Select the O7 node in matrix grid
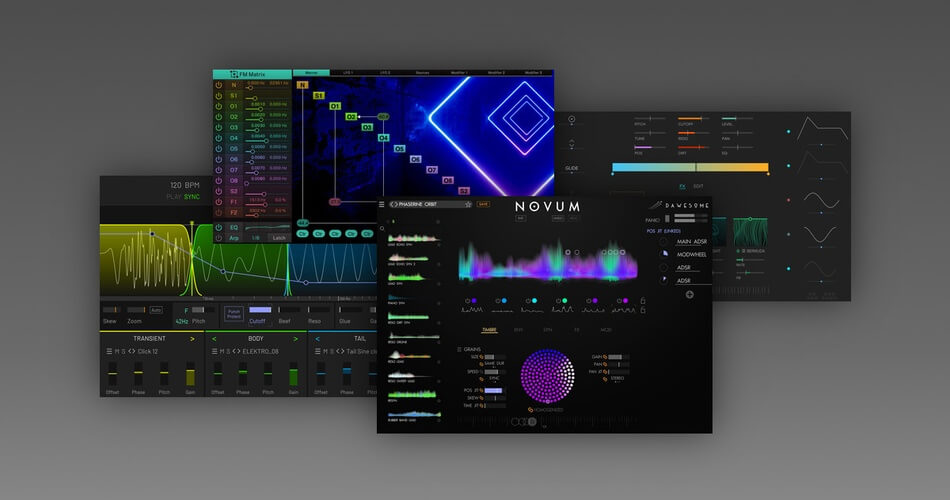Viewport: 950px width, 500px height. [x=431, y=170]
